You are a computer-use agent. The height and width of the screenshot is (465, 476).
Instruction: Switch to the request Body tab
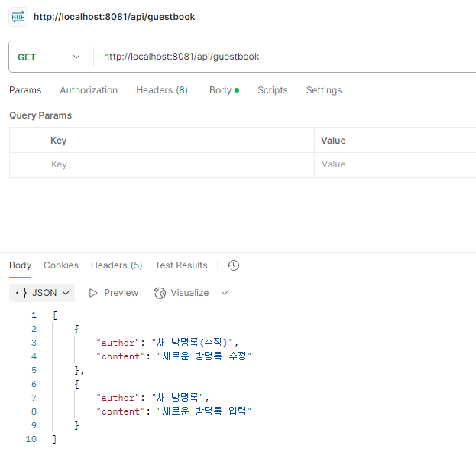pyautogui.click(x=224, y=90)
